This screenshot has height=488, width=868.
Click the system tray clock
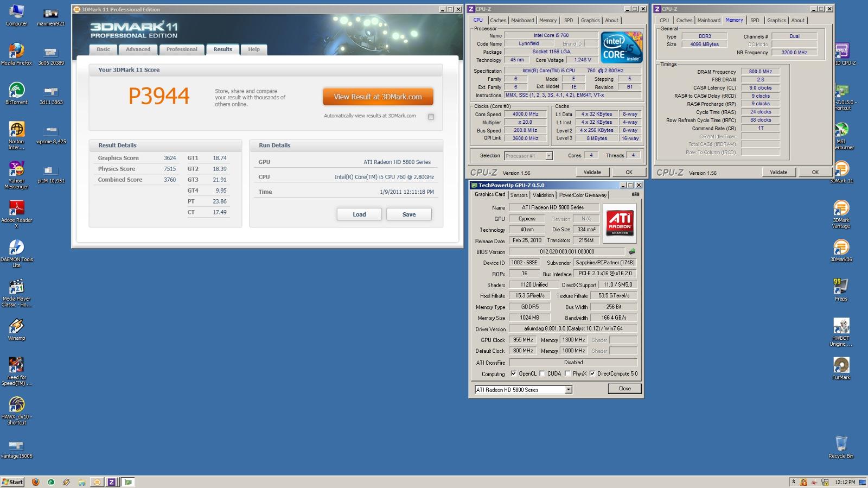845,482
